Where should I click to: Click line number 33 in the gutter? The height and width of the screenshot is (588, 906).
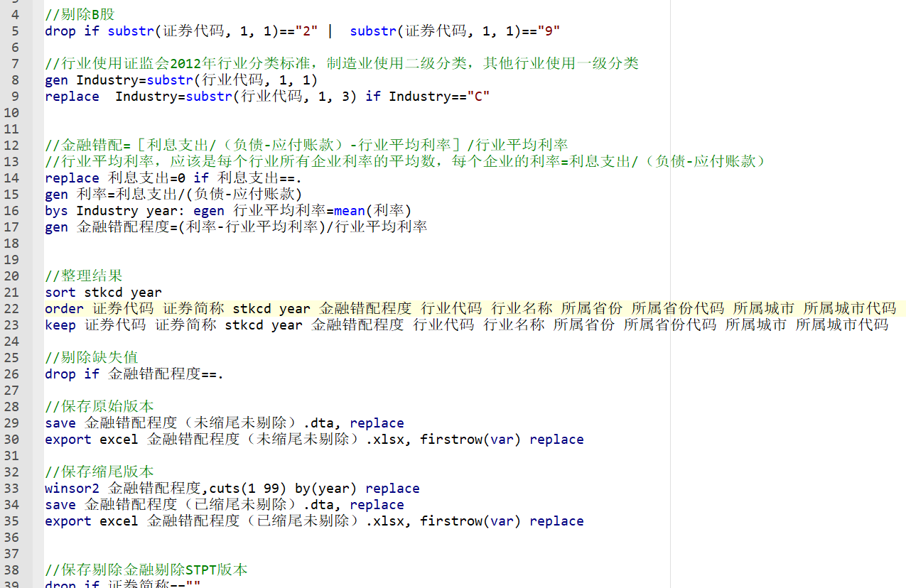coord(12,489)
